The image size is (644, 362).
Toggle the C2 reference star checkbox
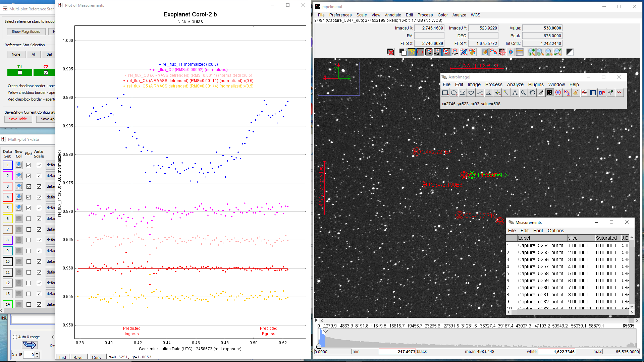click(46, 72)
